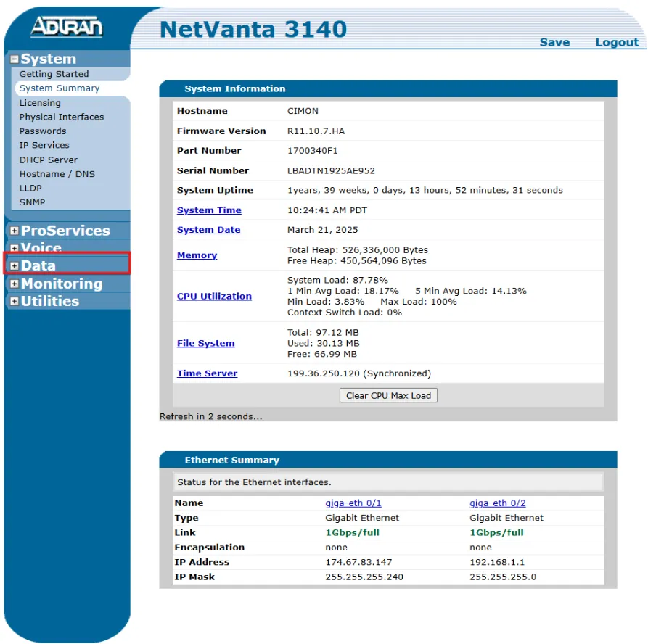Select Physical Interfaces in sidebar
Image resolution: width=648 pixels, height=644 pixels.
coord(61,117)
